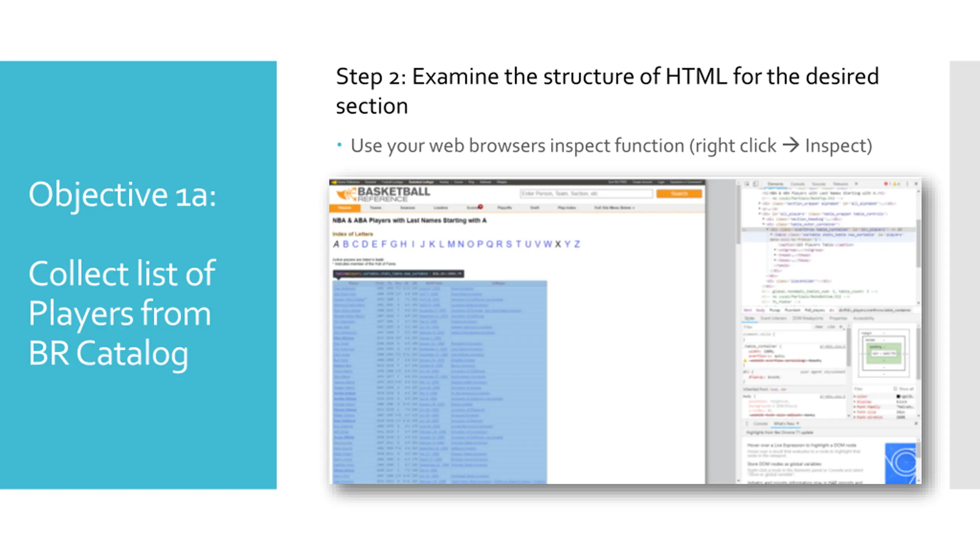The width and height of the screenshot is (980, 551).
Task: Click the .cls toggle in Styles pane
Action: coord(831,327)
